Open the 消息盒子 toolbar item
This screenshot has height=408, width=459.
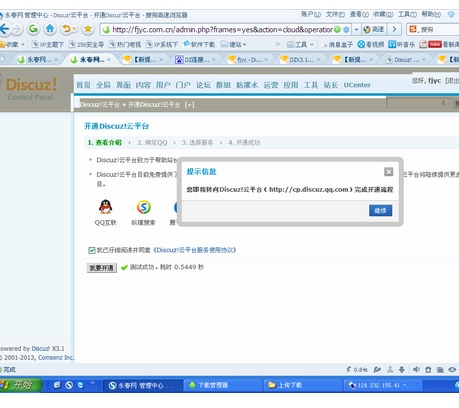click(337, 44)
